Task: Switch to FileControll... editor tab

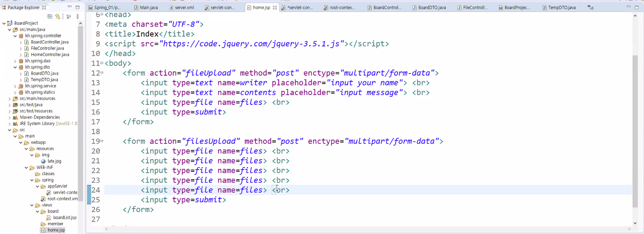Action: point(472,8)
